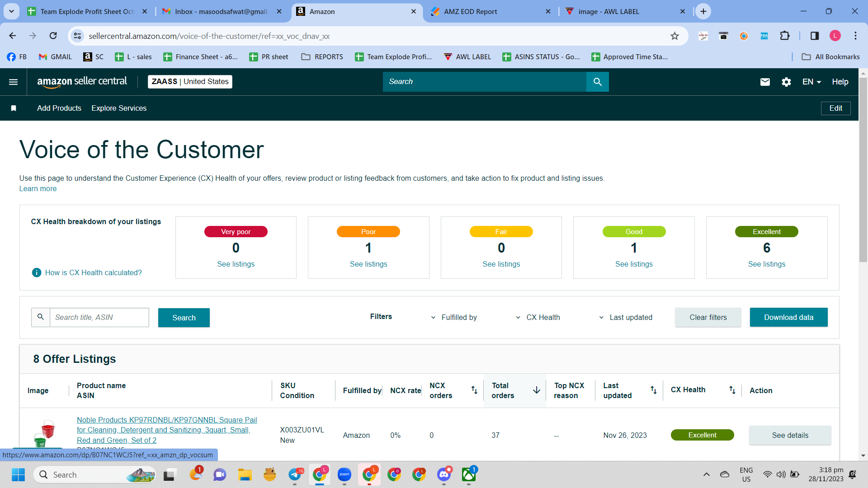Open Zoom from the taskbar
Screen dimensions: 868x488
click(344, 474)
